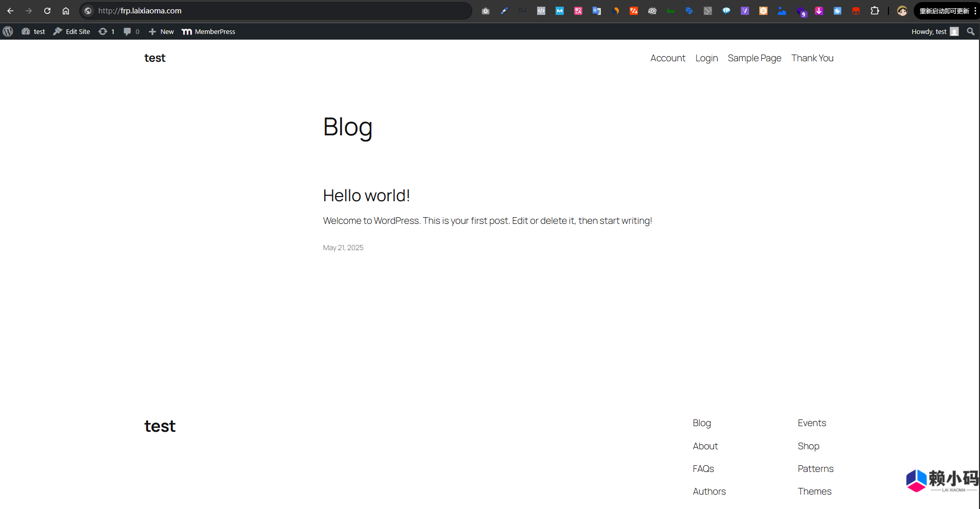Click the WordPress logo in admin bar
This screenshot has width=980, height=509.
click(8, 31)
